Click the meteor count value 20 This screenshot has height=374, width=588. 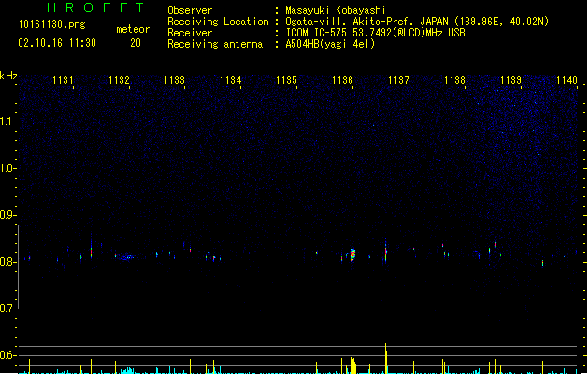point(136,43)
